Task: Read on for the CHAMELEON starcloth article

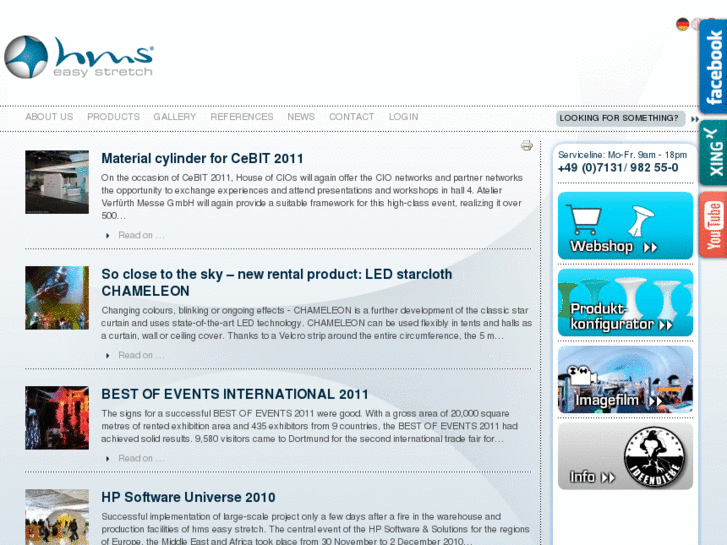Action: point(140,355)
